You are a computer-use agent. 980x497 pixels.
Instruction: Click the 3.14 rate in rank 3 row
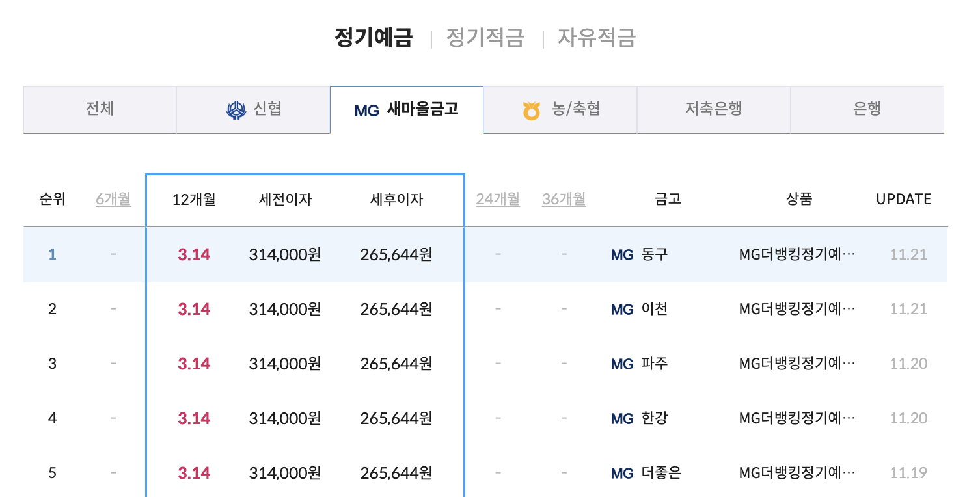pos(194,364)
